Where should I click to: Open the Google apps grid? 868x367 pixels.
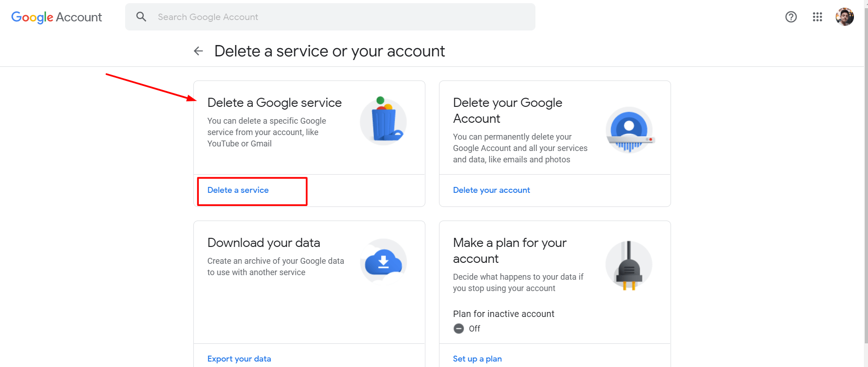point(818,17)
